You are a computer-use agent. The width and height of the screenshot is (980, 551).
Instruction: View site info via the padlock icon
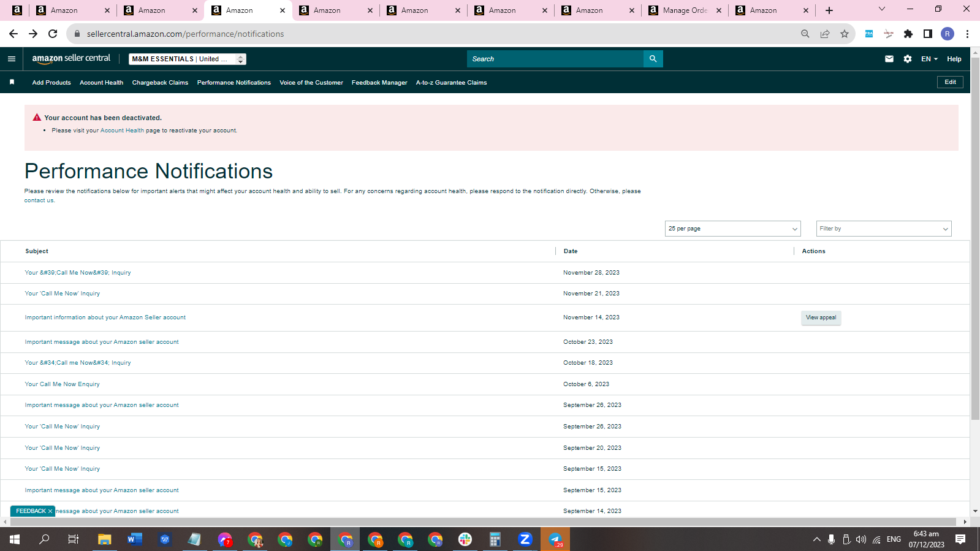77,34
